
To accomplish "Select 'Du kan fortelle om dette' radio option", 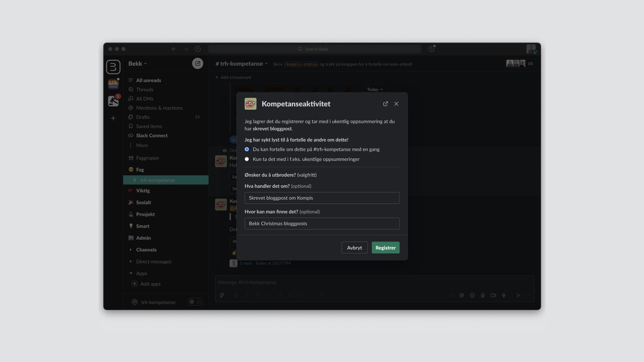I will (247, 149).
